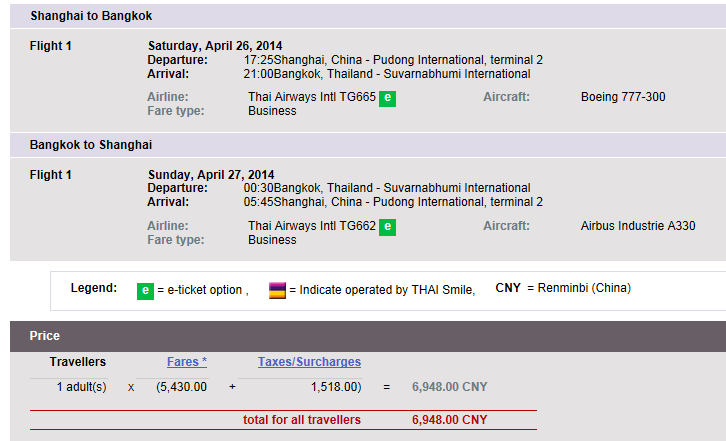
Task: Click the e-ticket icon beside TG665
Action: click(387, 98)
